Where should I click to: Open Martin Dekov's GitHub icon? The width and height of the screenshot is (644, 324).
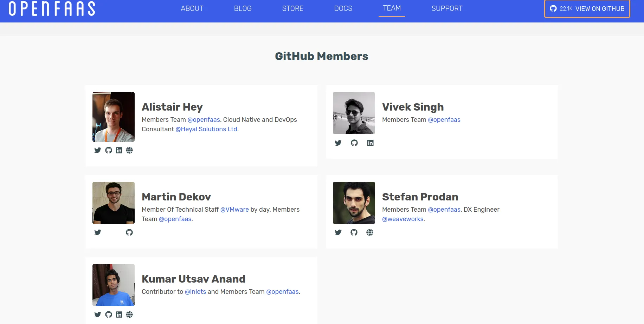click(129, 232)
